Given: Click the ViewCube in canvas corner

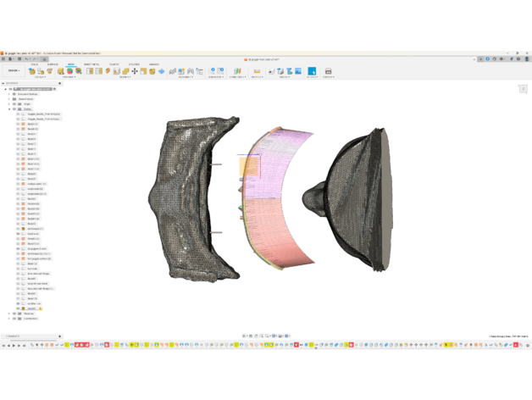Looking at the screenshot, I should point(523,89).
